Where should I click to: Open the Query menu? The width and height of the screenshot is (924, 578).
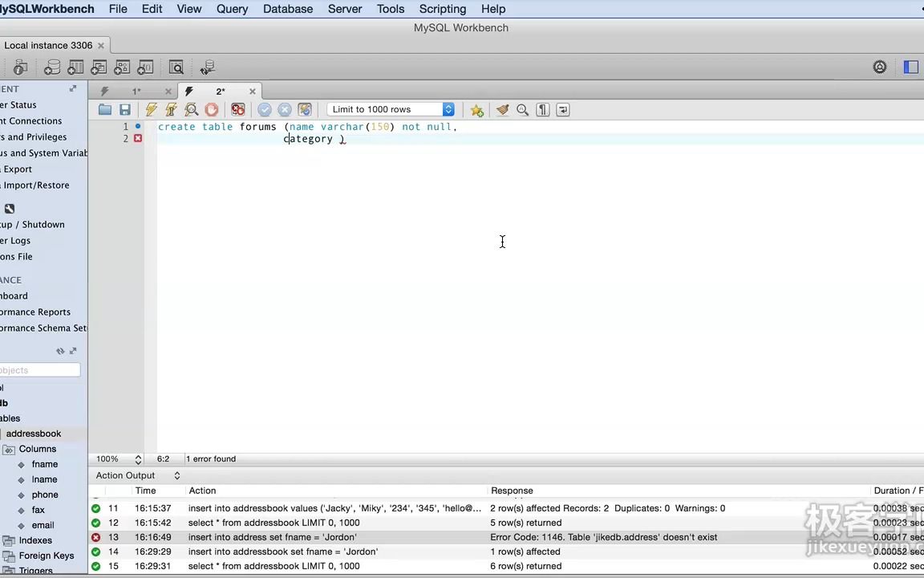point(232,9)
